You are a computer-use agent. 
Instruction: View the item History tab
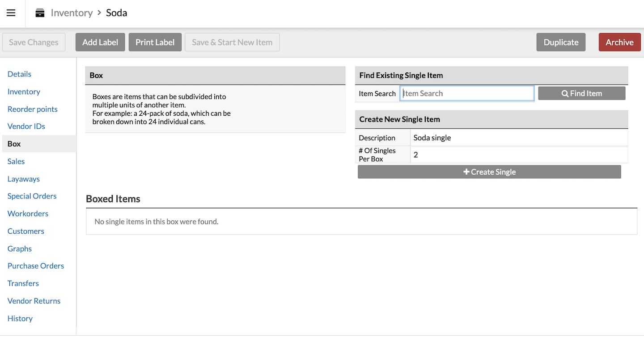point(20,319)
